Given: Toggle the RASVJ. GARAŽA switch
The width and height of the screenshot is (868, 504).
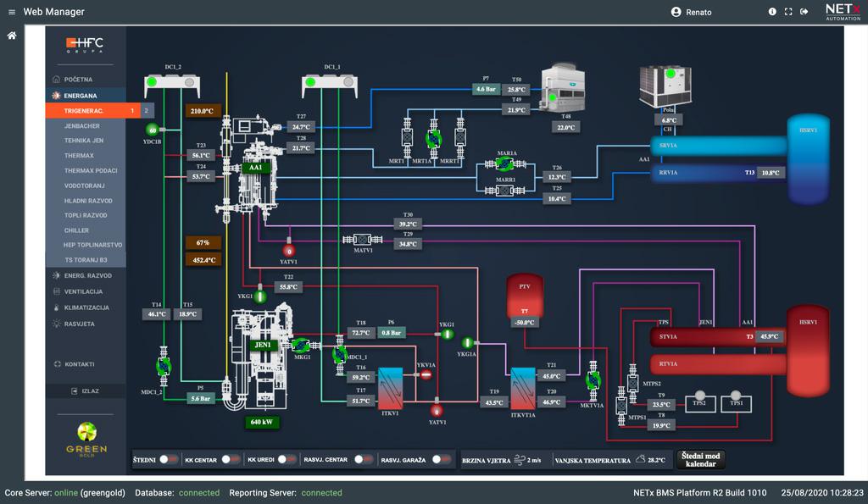Looking at the screenshot, I should (442, 459).
